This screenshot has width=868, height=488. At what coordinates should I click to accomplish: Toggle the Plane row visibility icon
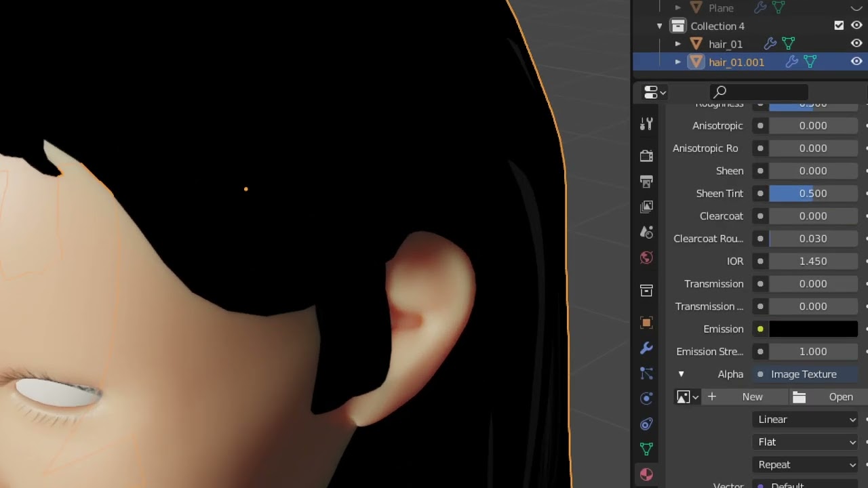point(856,7)
